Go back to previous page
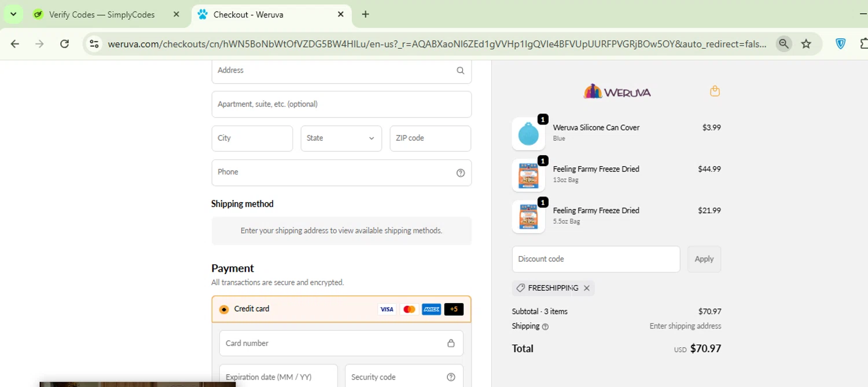 click(x=15, y=43)
